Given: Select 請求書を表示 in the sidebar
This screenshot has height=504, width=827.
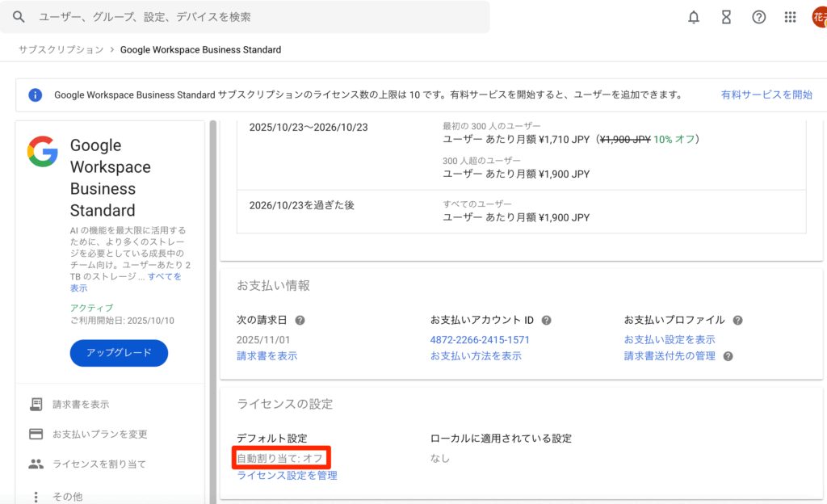Looking at the screenshot, I should coord(81,404).
